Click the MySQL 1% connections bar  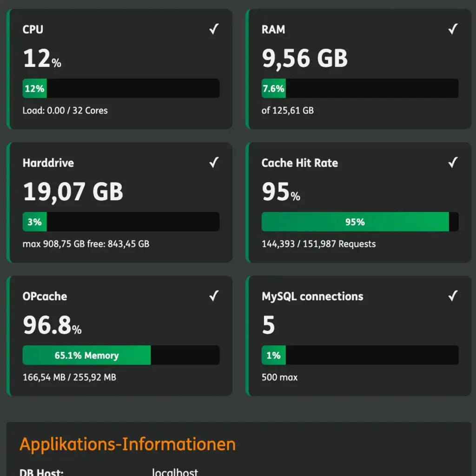pyautogui.click(x=360, y=355)
